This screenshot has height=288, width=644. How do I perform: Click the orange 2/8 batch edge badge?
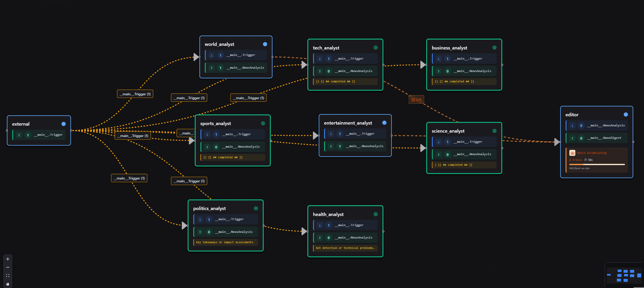(x=416, y=100)
